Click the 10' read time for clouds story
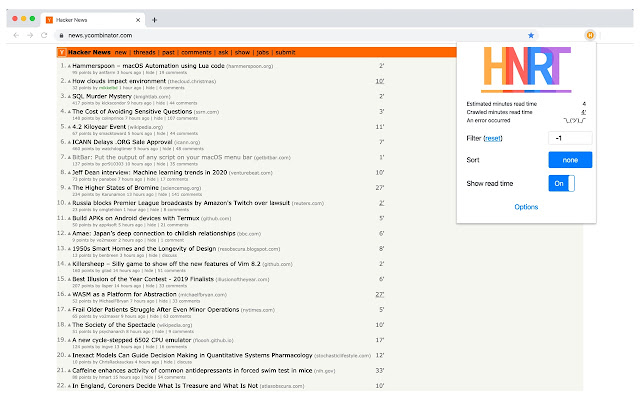 [380, 81]
